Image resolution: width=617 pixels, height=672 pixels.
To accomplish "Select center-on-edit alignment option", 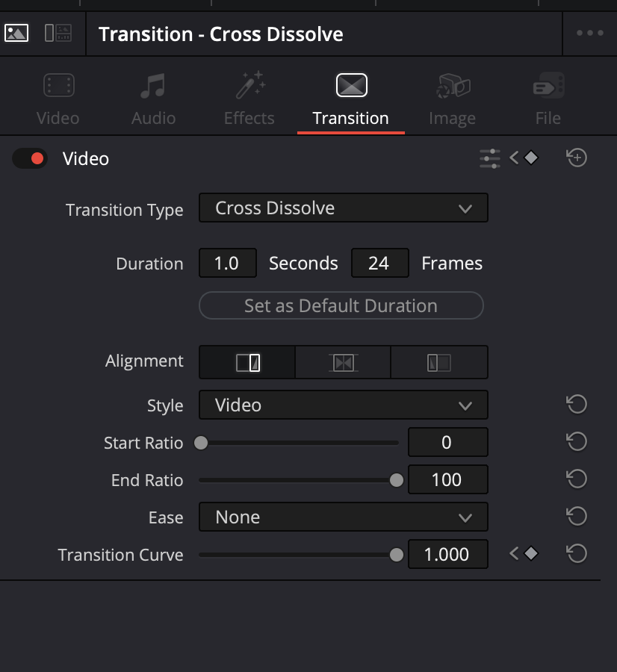I will pyautogui.click(x=343, y=363).
